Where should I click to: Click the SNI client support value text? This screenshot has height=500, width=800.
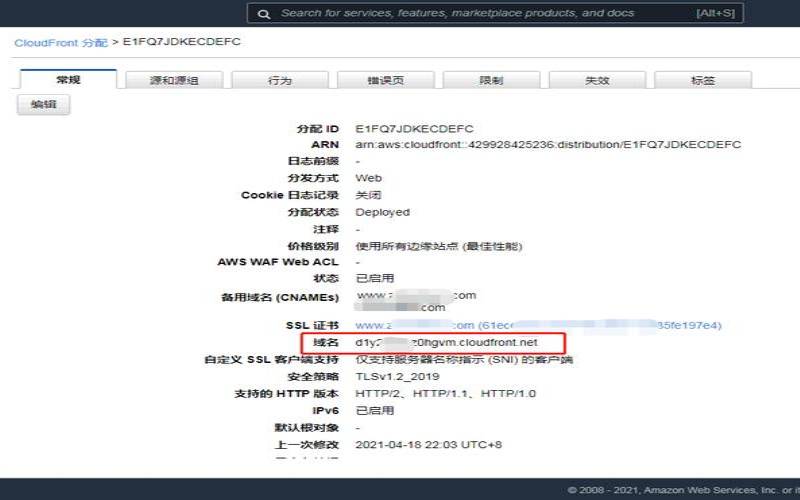(x=464, y=360)
